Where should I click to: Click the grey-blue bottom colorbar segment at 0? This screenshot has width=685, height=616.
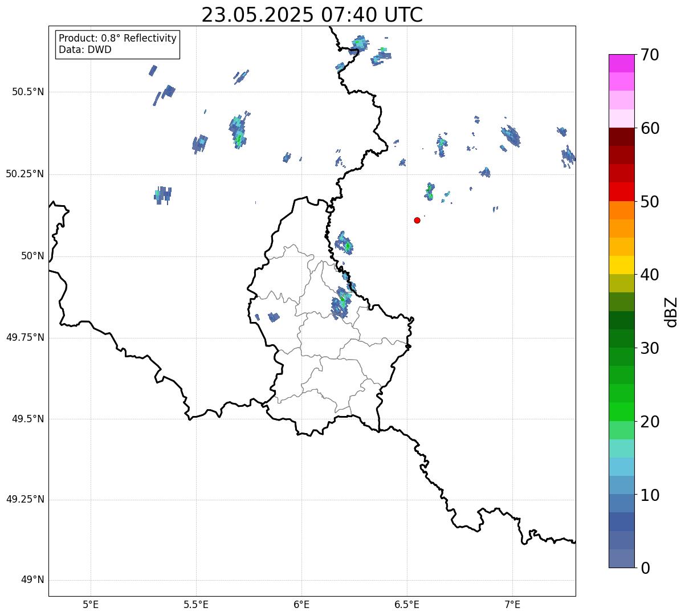pos(621,558)
